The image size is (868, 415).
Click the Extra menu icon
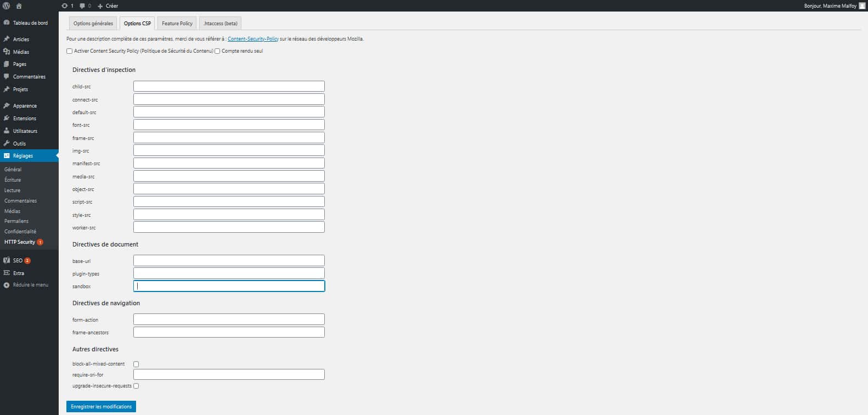click(x=7, y=273)
